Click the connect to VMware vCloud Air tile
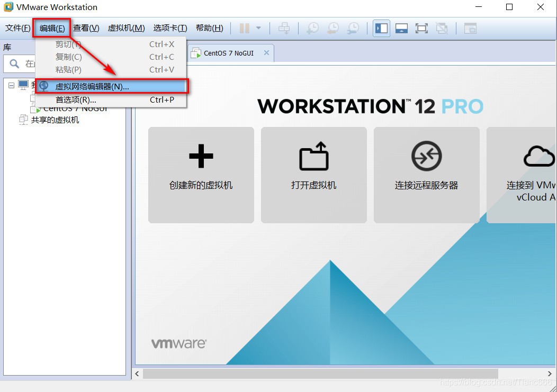The height and width of the screenshot is (392, 557). pos(522,175)
